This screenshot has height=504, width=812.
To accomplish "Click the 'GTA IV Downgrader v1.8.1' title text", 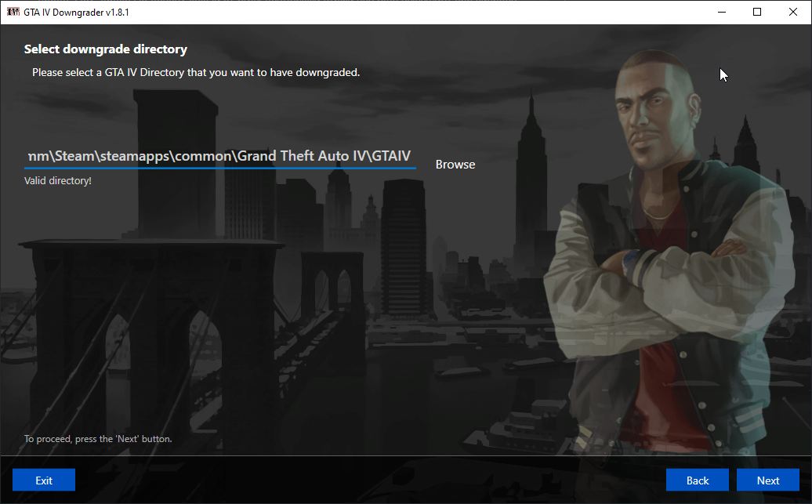I will click(76, 13).
